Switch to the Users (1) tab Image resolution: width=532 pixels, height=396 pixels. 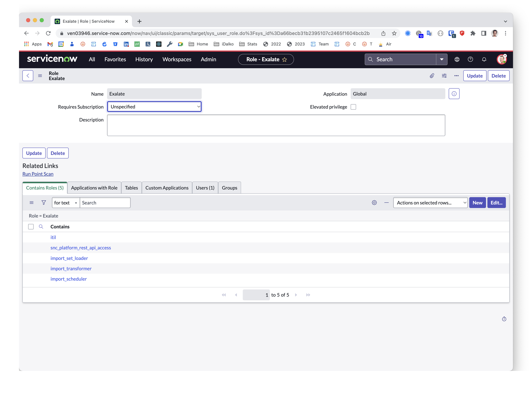tap(205, 188)
